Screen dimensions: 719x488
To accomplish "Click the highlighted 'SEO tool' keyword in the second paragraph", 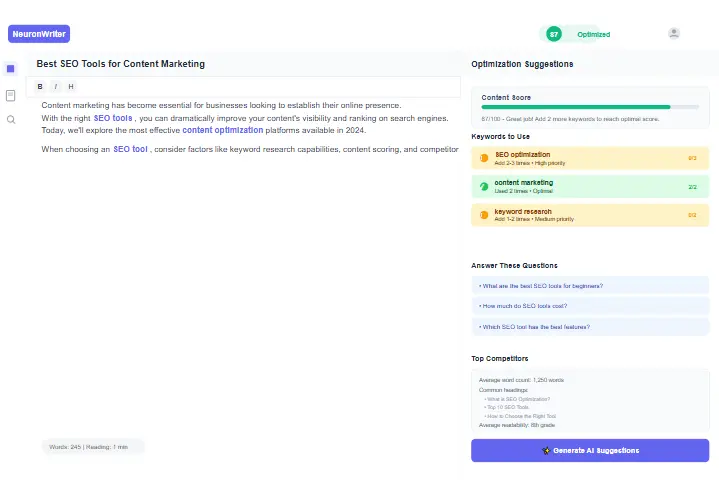I will [x=130, y=149].
